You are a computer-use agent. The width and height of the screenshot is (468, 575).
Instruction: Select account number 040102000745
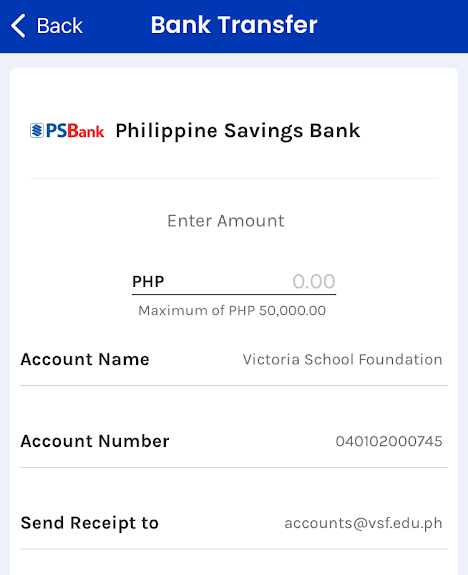coord(389,441)
